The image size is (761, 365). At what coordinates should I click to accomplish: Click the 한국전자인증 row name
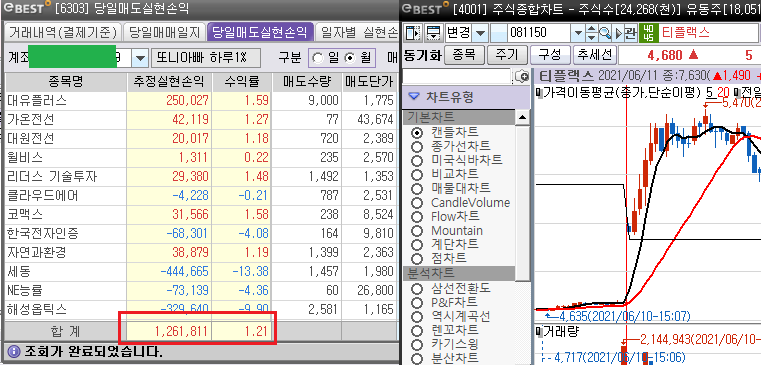click(43, 234)
